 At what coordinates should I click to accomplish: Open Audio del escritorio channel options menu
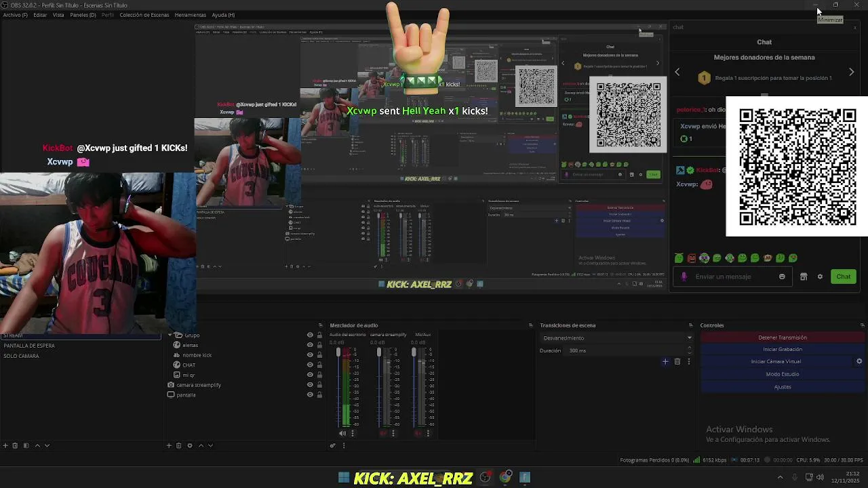(x=352, y=433)
